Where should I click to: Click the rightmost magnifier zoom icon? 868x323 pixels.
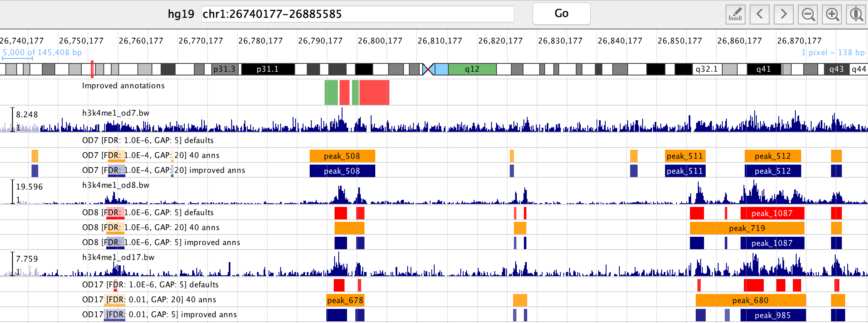coord(856,15)
